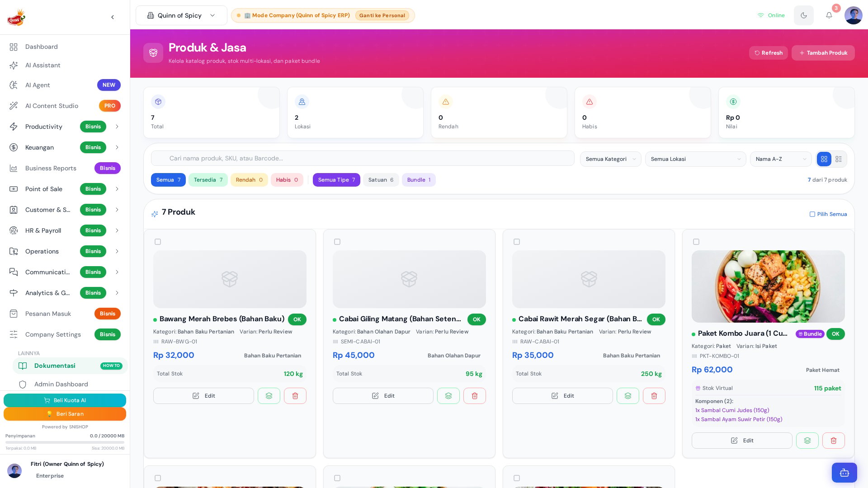The height and width of the screenshot is (488, 868).
Task: Select Bawang Merah Brebes card checkbox
Action: (x=158, y=242)
